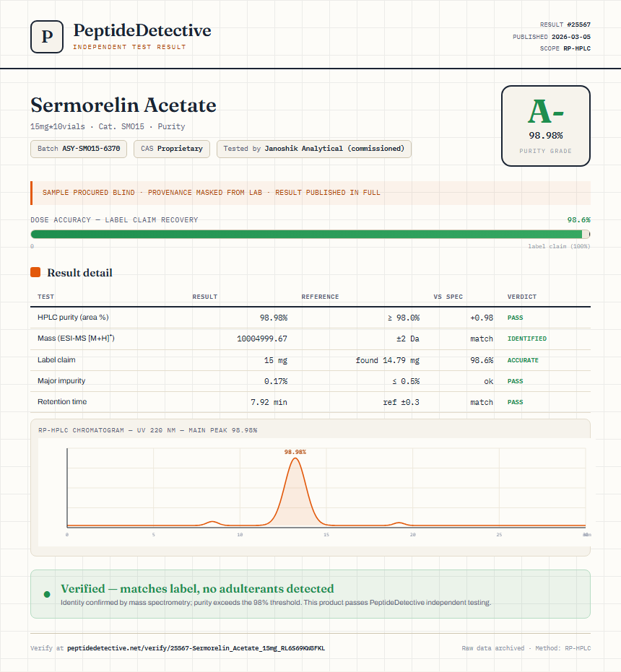Image resolution: width=621 pixels, height=672 pixels.
Task: Click the Retention time row label
Action: [62, 401]
